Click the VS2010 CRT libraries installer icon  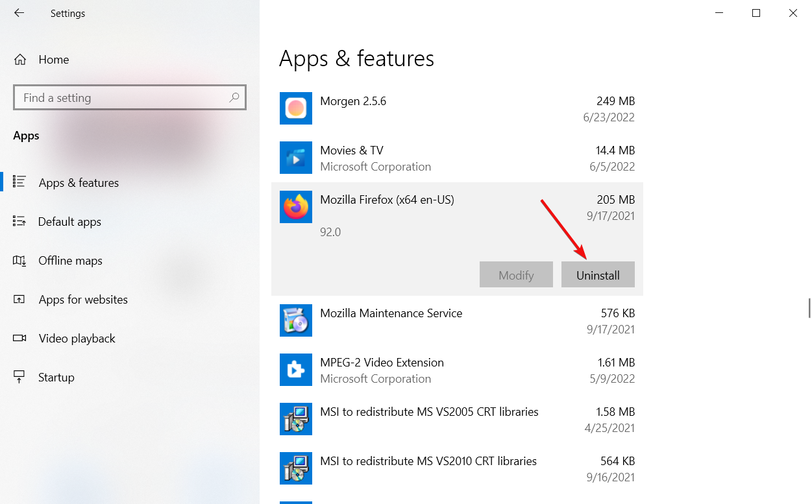296,468
